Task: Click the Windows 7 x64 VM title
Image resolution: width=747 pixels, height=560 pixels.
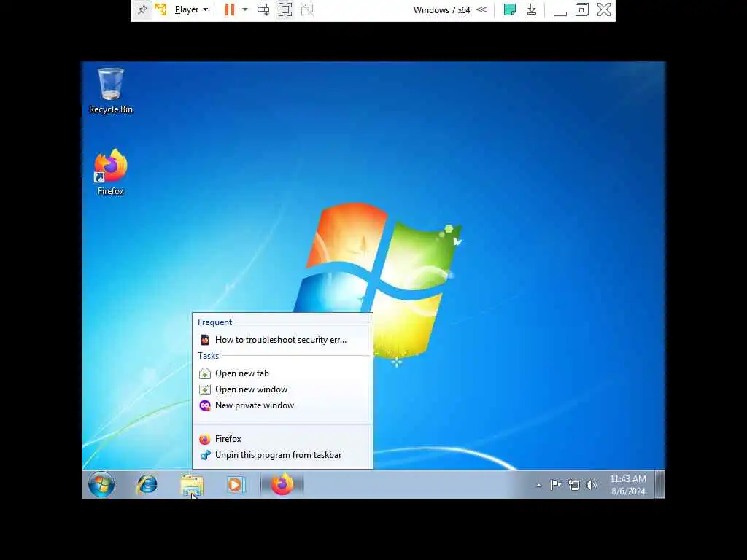Action: pyautogui.click(x=441, y=10)
